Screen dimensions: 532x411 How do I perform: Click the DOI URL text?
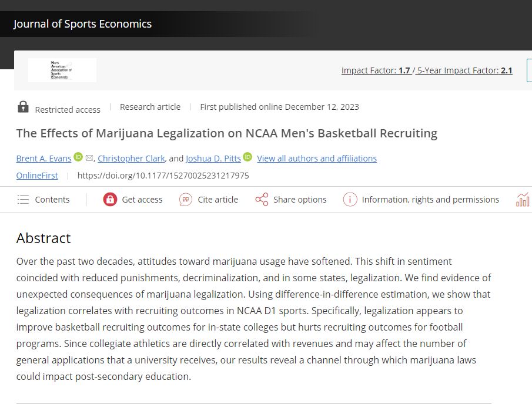click(163, 176)
